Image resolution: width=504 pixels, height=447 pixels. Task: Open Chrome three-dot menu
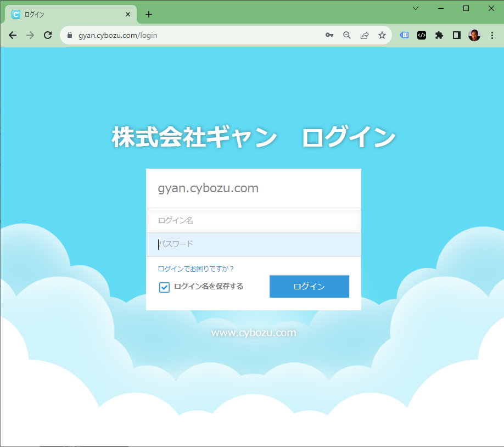coord(492,35)
